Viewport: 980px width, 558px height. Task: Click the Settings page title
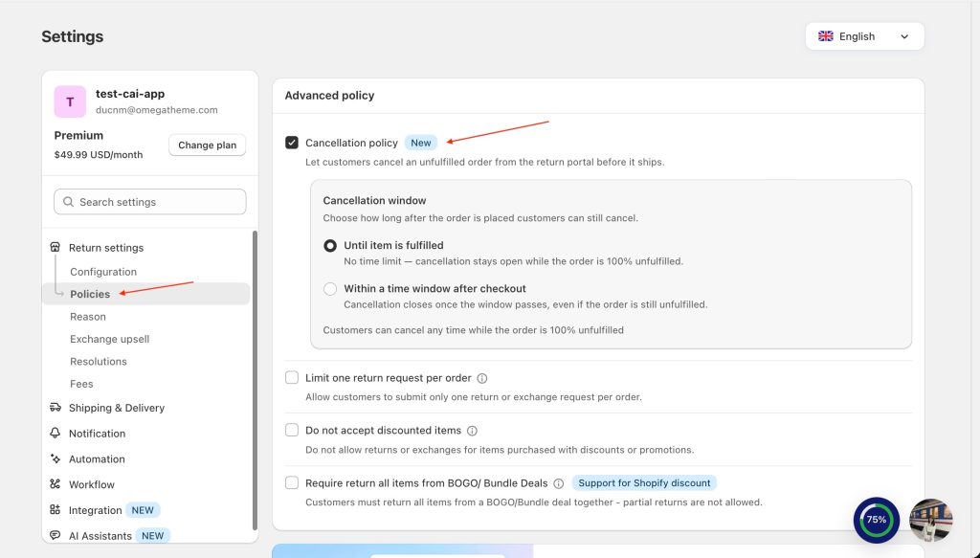pyautogui.click(x=73, y=36)
